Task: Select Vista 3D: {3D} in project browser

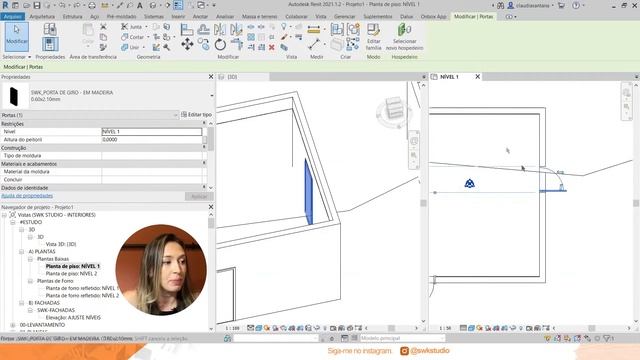Action: 61,244
